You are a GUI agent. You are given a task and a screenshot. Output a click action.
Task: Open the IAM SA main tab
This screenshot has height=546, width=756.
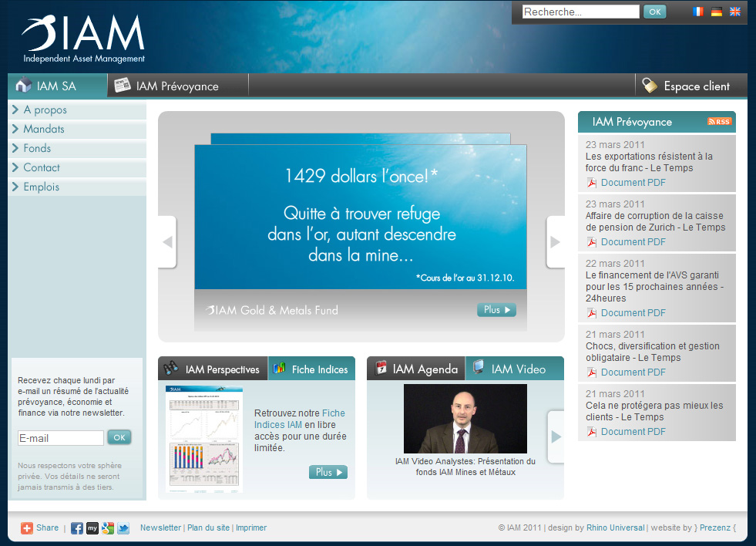click(57, 86)
